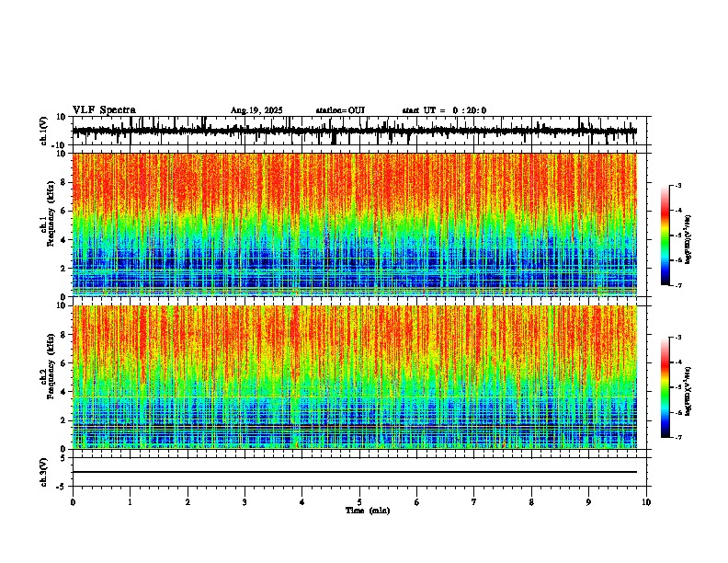Screen dimensions: 728x563
Task: Click the time-axis tick label "4"
Action: coord(302,502)
